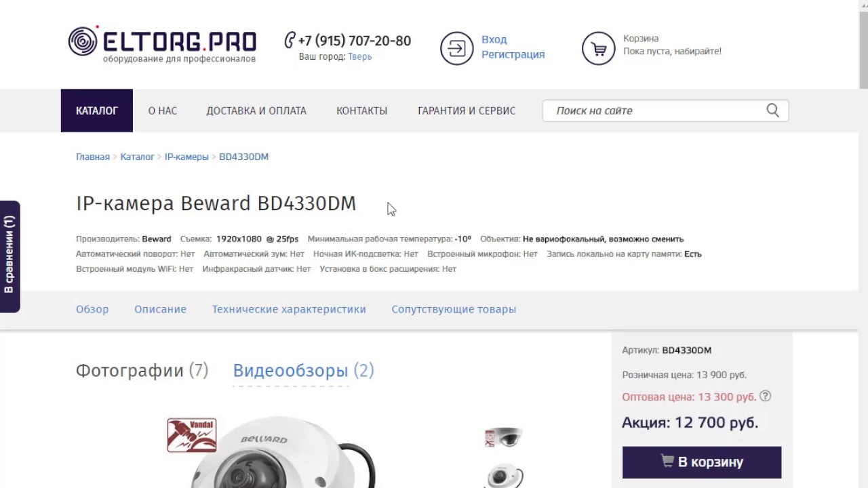868x488 pixels.
Task: Select the first camera thumbnail
Action: pos(503,437)
